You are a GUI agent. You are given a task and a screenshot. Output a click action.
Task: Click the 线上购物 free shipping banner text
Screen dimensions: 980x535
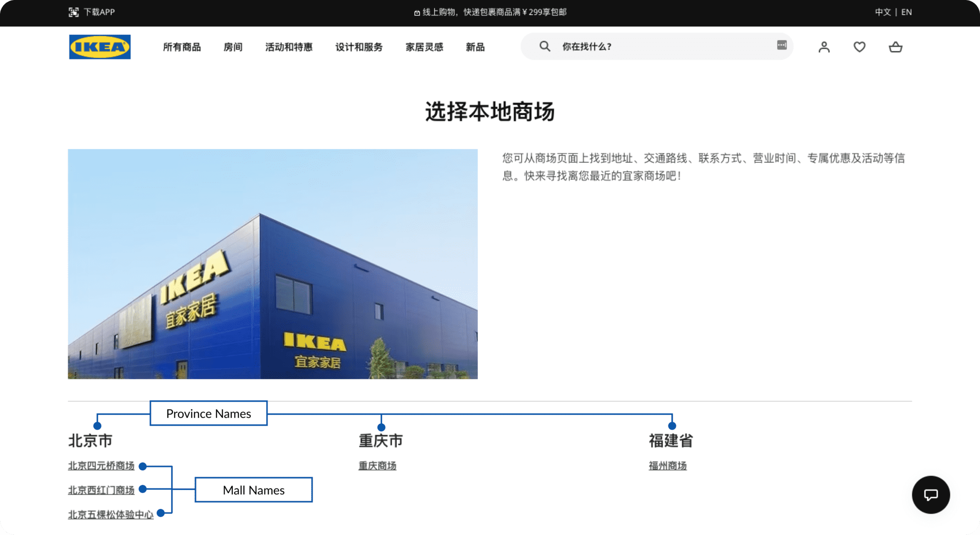490,12
